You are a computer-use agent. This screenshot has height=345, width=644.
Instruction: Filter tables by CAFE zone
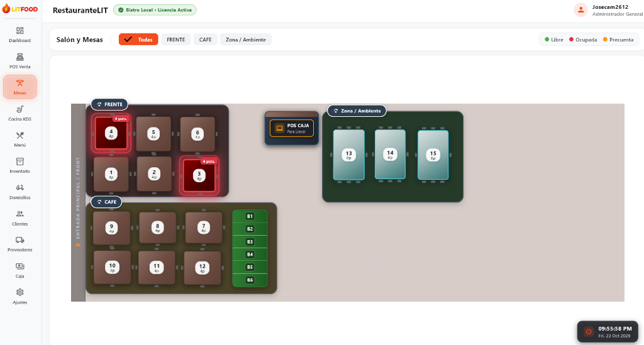click(x=206, y=40)
